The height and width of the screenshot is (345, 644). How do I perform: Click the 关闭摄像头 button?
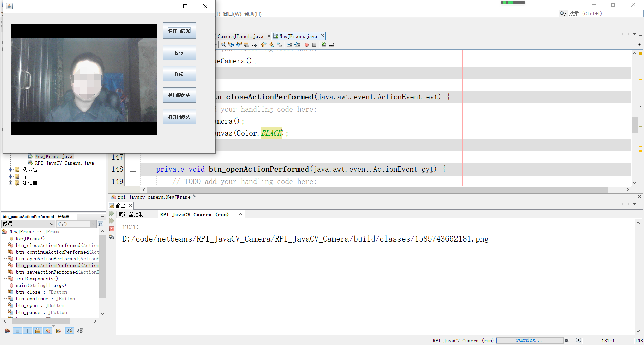(179, 95)
